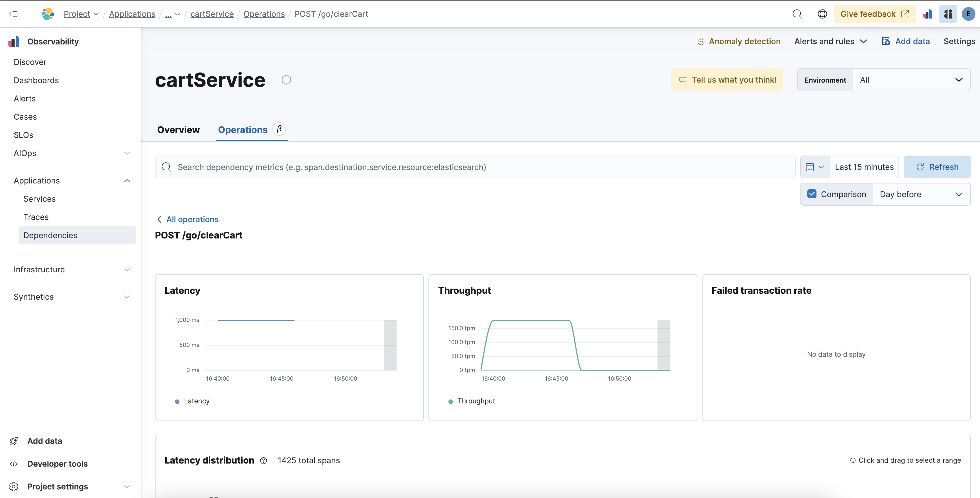Click the Give feedback button
The height and width of the screenshot is (498, 980).
(875, 14)
